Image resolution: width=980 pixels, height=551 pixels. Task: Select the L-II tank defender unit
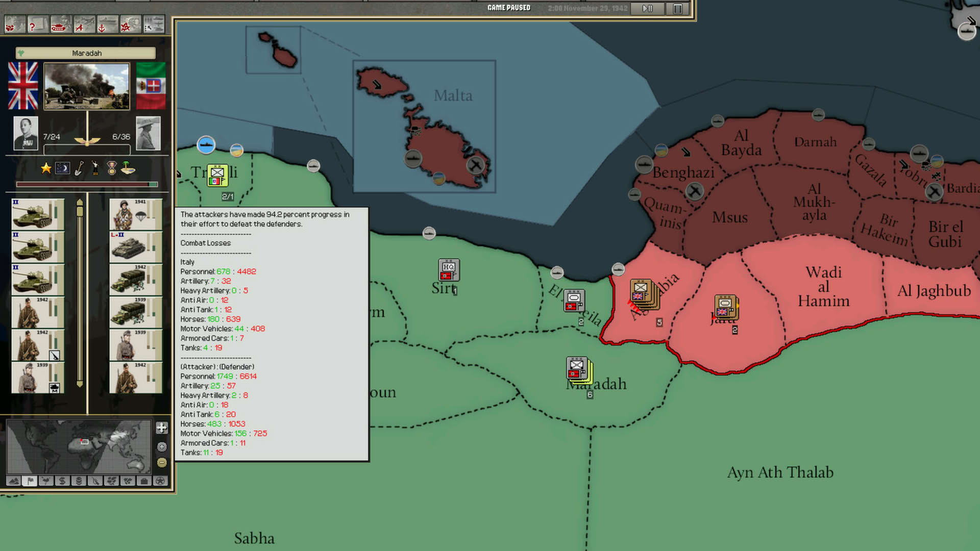click(x=136, y=247)
